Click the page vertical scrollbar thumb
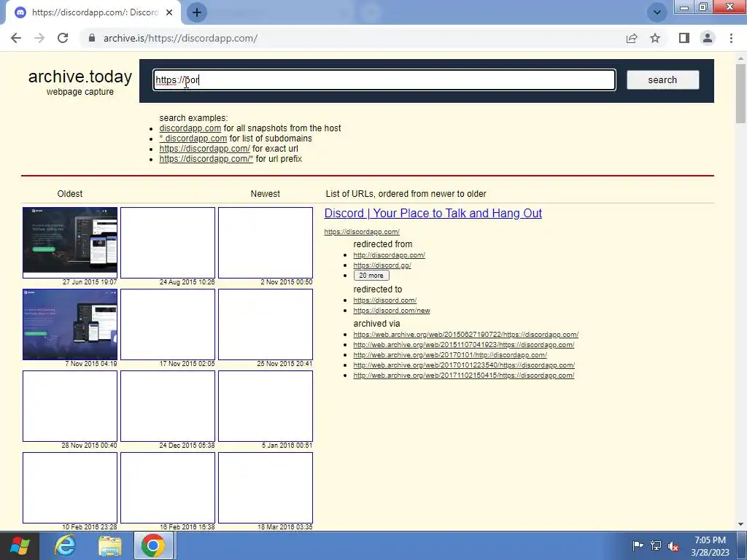Viewport: 747px width, 560px height. click(x=741, y=93)
